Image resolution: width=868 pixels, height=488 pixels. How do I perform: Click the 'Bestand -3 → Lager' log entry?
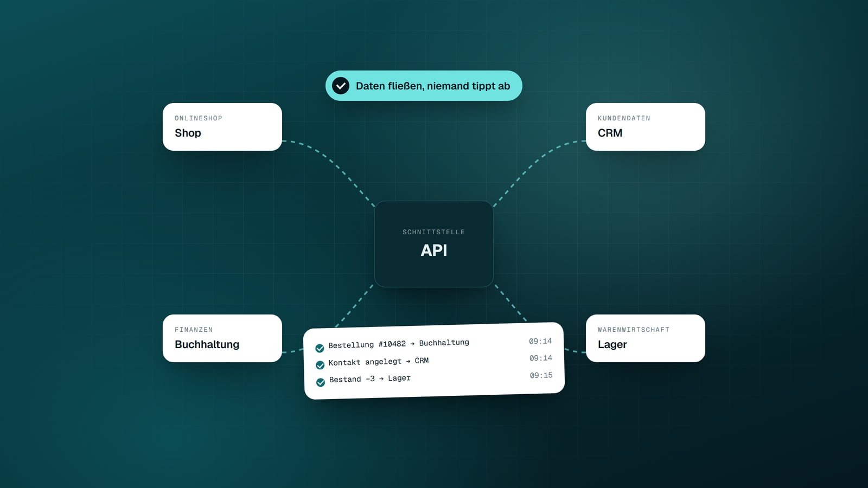pos(435,378)
